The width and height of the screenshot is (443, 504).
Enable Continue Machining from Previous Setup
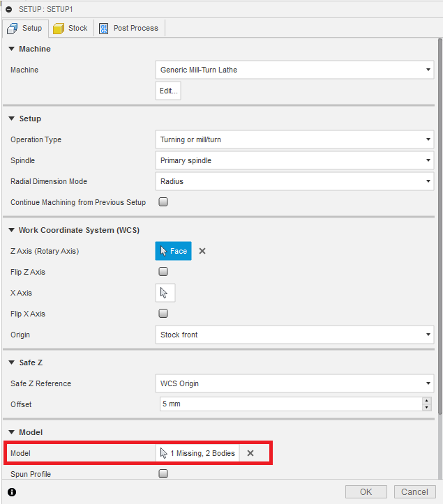click(163, 202)
